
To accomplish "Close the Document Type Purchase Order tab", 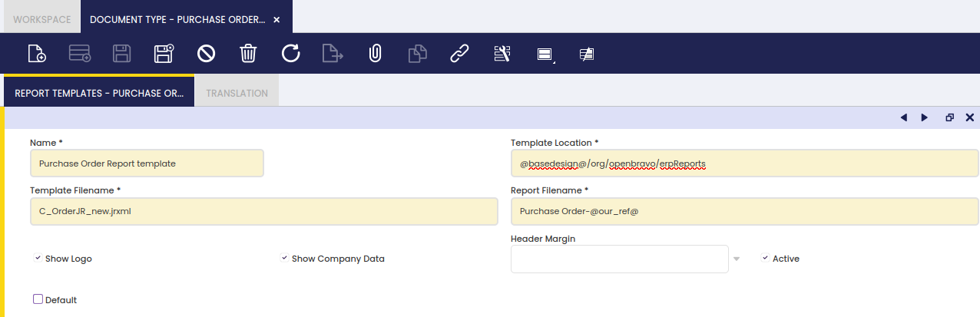I will point(276,19).
